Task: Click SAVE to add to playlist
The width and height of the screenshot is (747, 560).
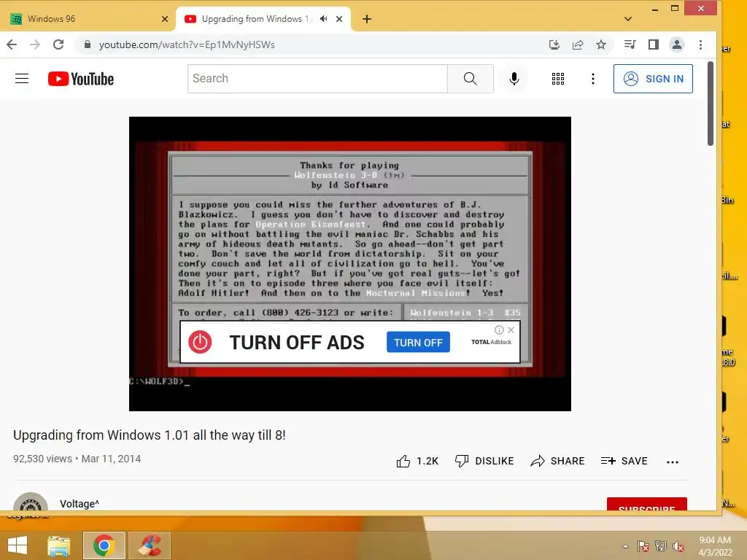Action: (x=624, y=461)
